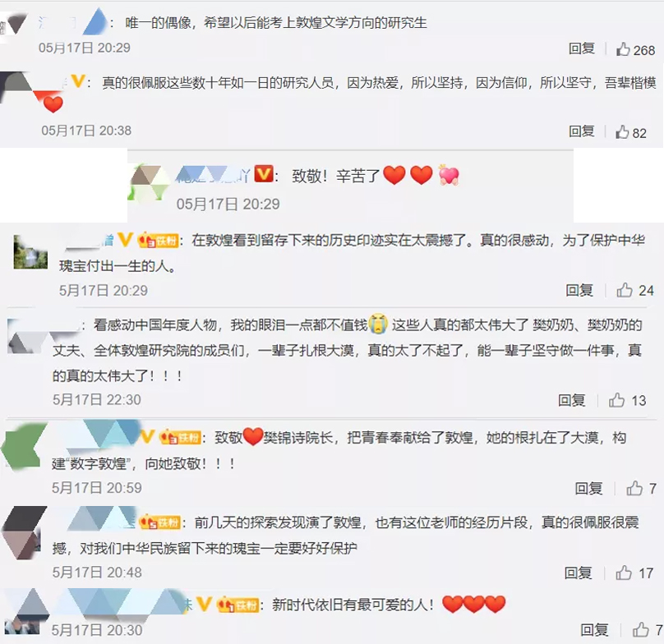664x644 pixels.
Task: Like the comment showing 24 likes
Action: coord(625,290)
